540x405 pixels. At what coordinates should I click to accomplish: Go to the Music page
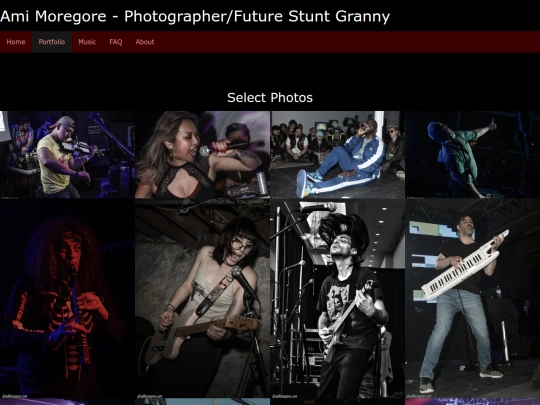(x=87, y=42)
